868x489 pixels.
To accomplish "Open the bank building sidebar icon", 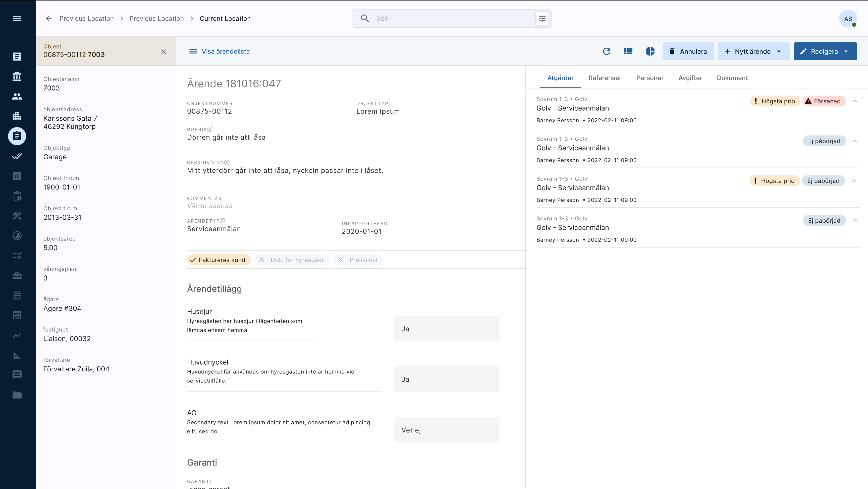I will point(17,76).
